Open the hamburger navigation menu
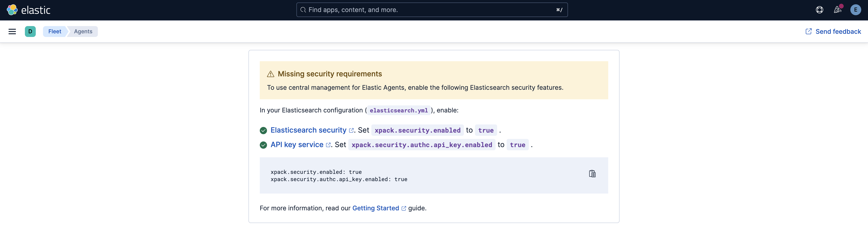This screenshot has width=868, height=238. pos(12,32)
